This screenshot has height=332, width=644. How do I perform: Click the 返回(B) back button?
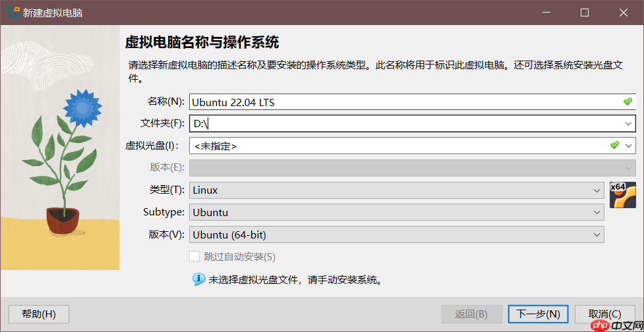tap(471, 314)
